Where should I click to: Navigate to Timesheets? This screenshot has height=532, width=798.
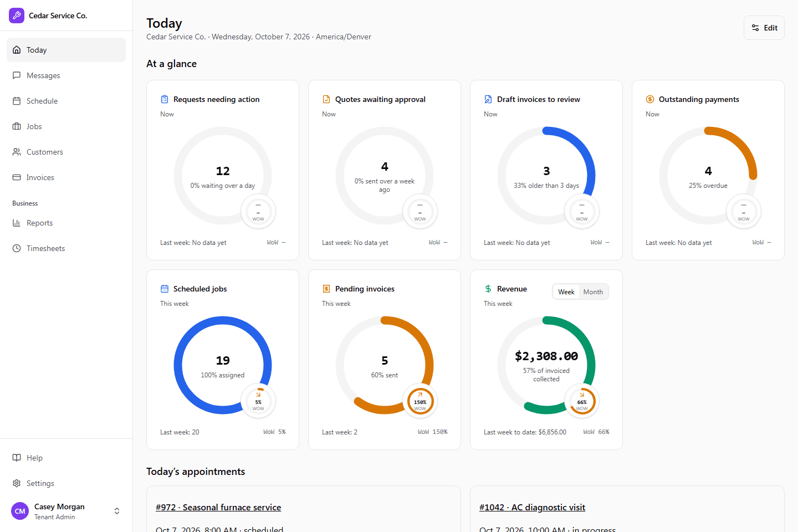click(x=66, y=248)
